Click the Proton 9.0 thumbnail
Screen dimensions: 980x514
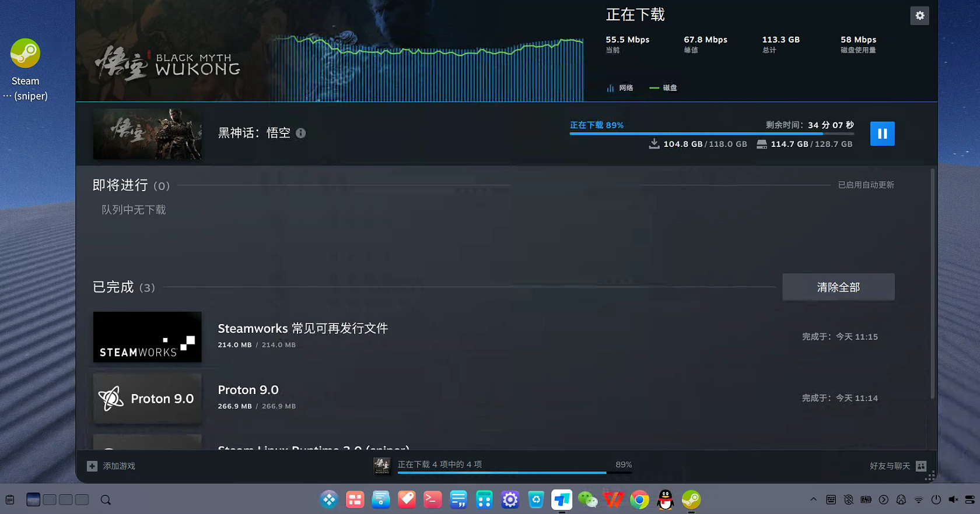click(x=148, y=399)
